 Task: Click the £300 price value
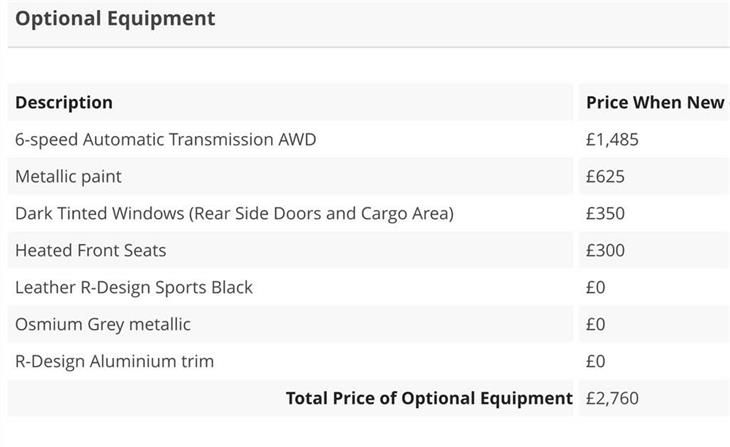tap(605, 250)
